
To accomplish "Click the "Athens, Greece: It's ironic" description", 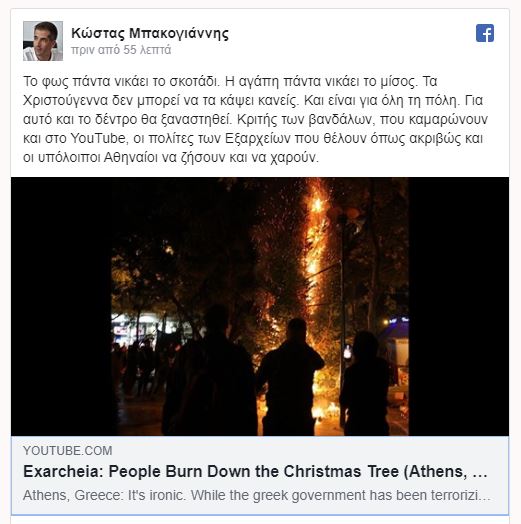I will (256, 495).
